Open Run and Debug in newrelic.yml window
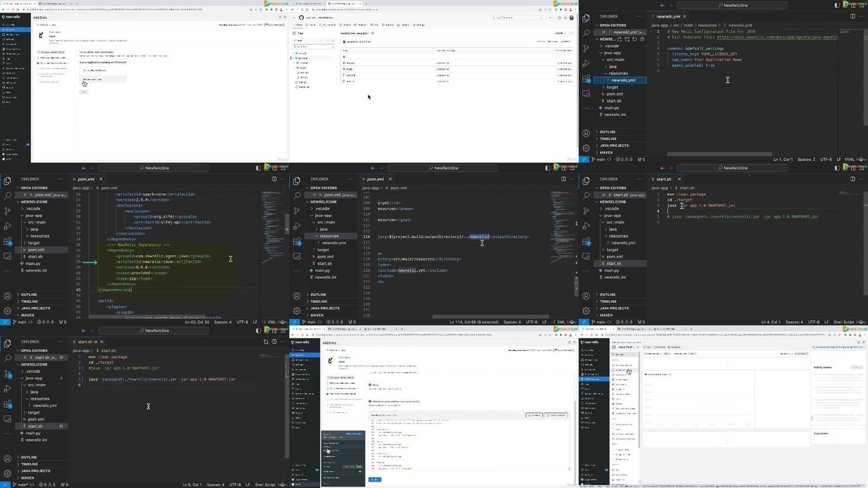This screenshot has height=488, width=868. [x=586, y=64]
